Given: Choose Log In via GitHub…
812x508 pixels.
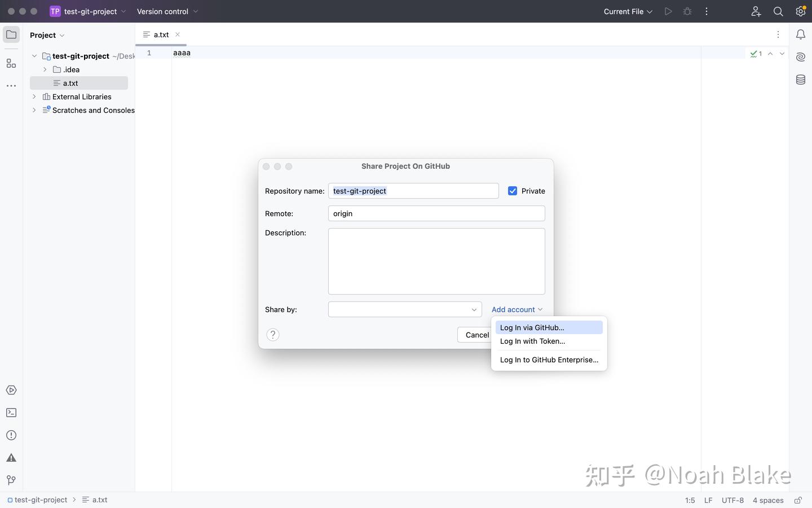Looking at the screenshot, I should (x=549, y=327).
